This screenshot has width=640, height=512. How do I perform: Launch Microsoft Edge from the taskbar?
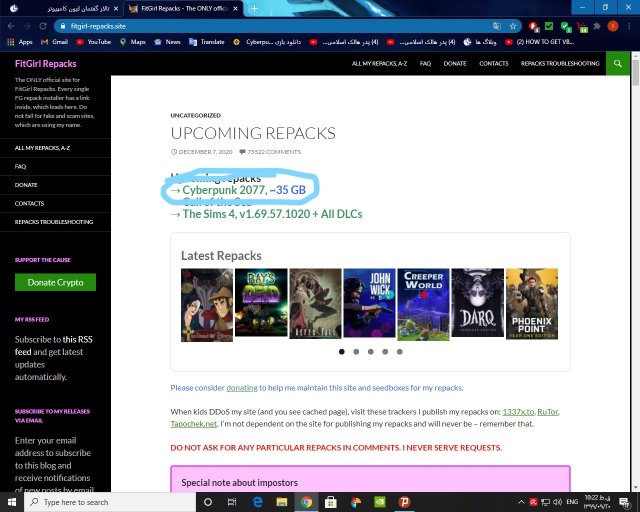258,502
